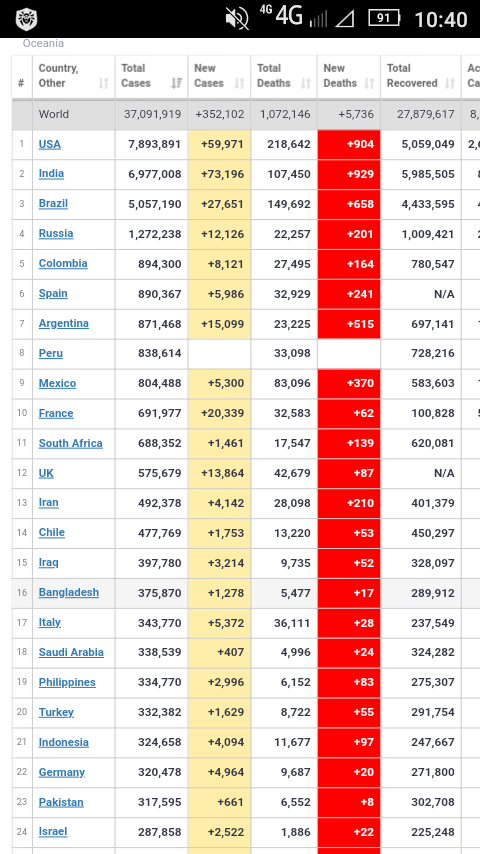
Task: Sort by Total Cases column arrow icon
Action: coord(177,83)
